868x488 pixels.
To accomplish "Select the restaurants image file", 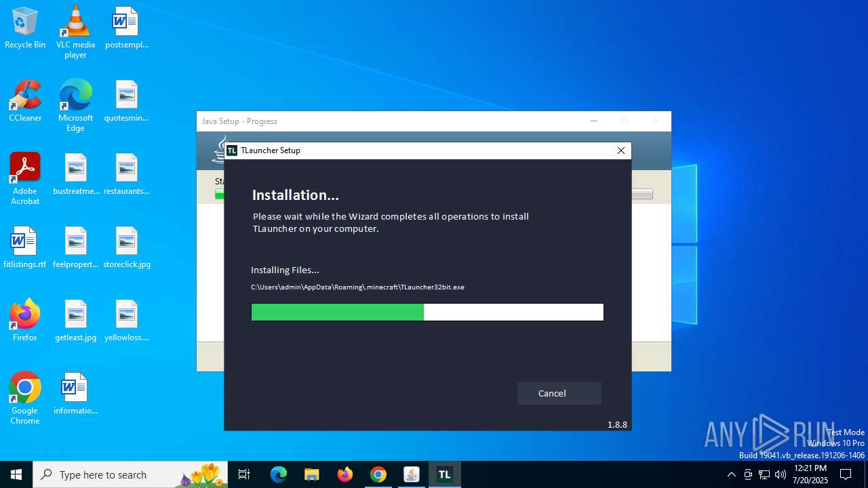I will point(127,175).
